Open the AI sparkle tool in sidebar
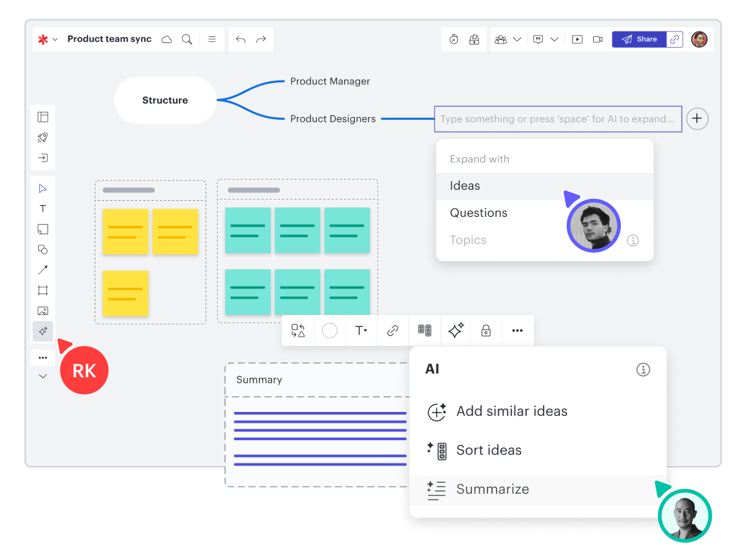Screen dimensions: 747x560 click(x=43, y=331)
